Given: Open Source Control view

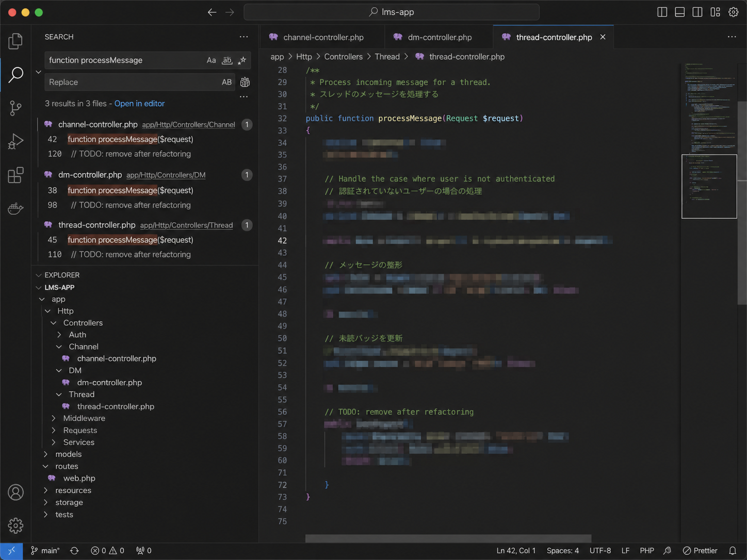Looking at the screenshot, I should (x=15, y=108).
